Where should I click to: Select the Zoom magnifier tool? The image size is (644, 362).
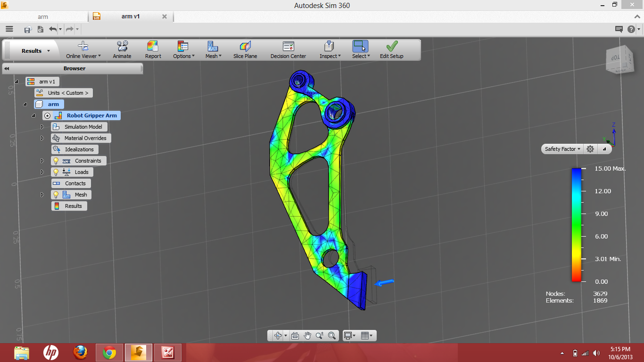click(x=320, y=336)
